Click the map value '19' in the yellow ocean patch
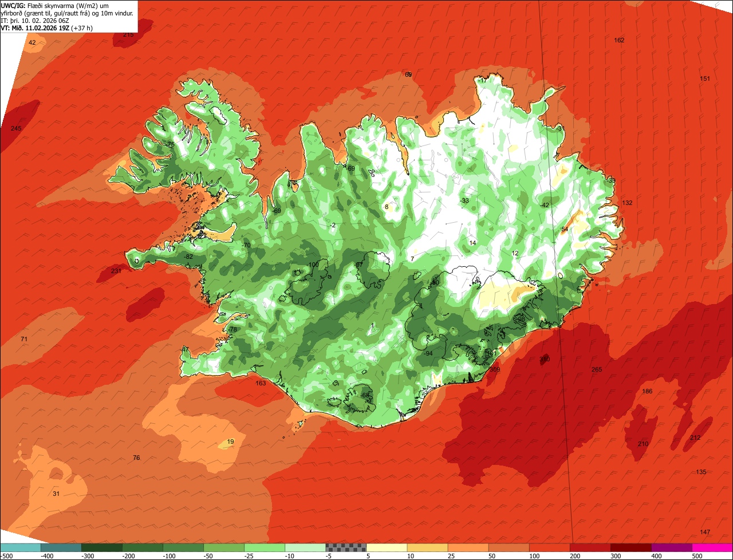Screen dimensions: 733x560 231,441
